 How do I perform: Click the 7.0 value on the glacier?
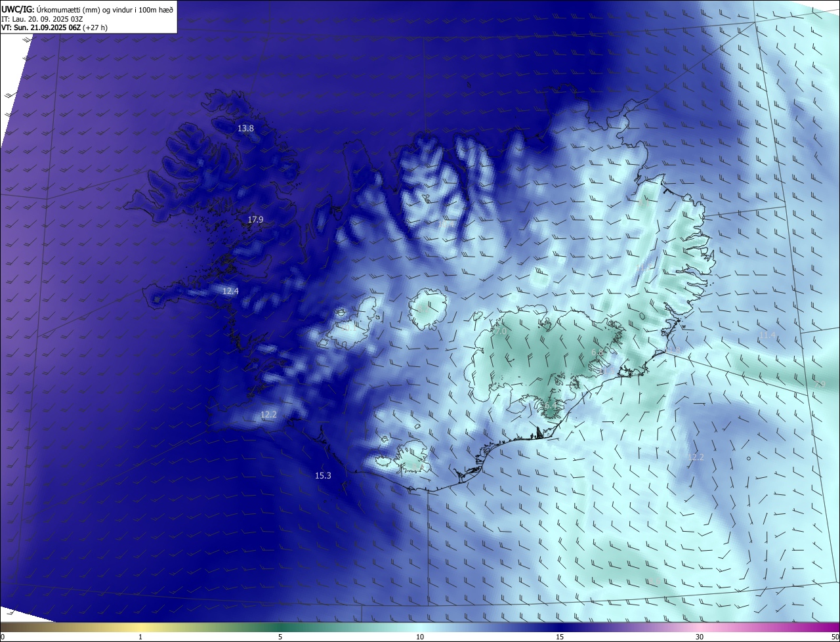pos(500,332)
